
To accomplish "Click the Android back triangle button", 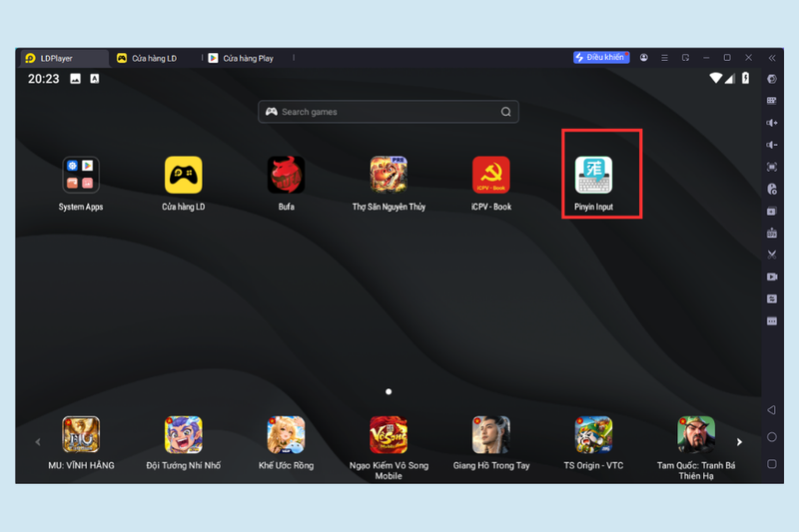I will (x=772, y=410).
